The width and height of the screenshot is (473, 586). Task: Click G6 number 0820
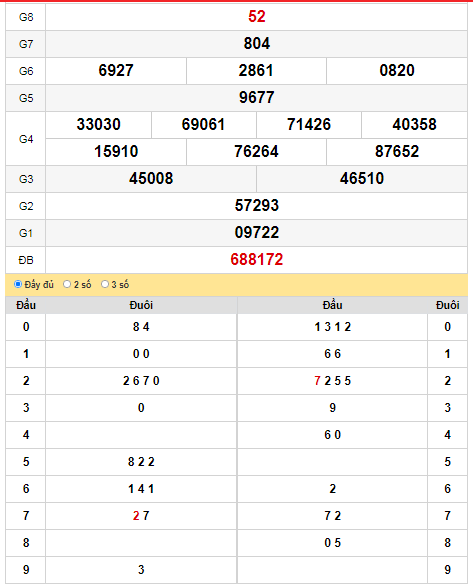[x=397, y=71]
